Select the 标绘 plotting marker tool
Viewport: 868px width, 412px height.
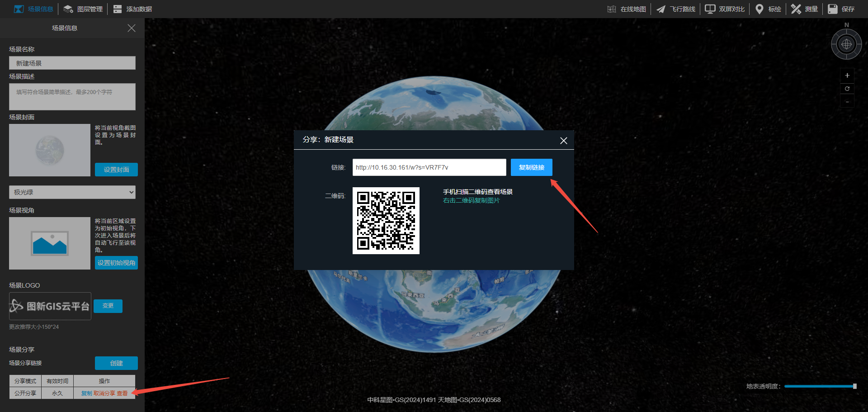769,9
